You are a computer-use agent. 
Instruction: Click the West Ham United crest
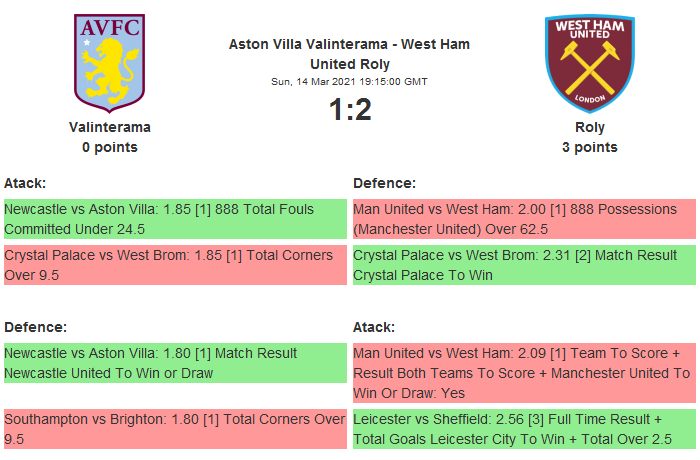tap(589, 62)
